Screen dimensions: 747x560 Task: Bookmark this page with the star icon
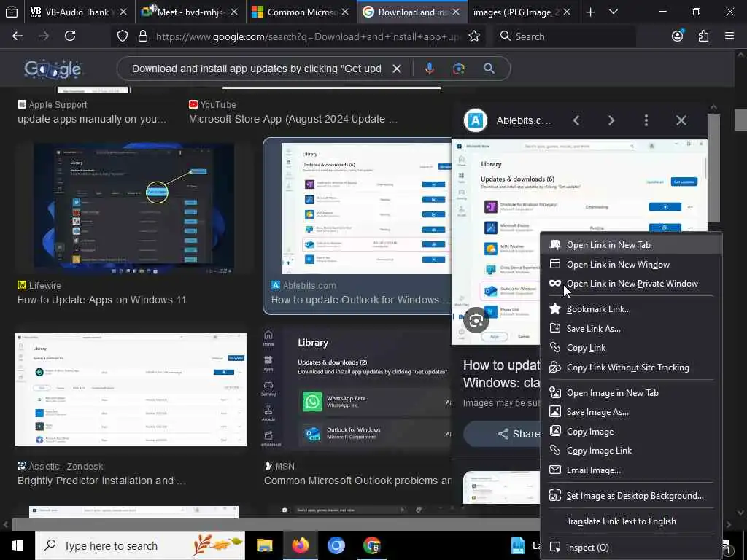(474, 36)
